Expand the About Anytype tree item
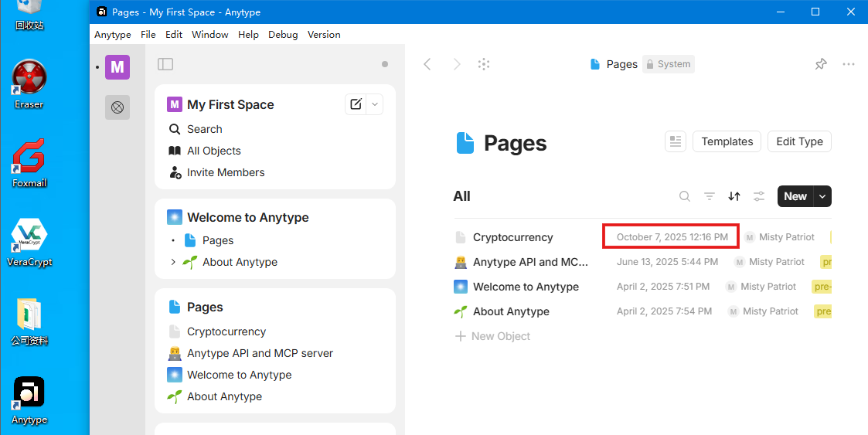The image size is (868, 435). click(173, 262)
